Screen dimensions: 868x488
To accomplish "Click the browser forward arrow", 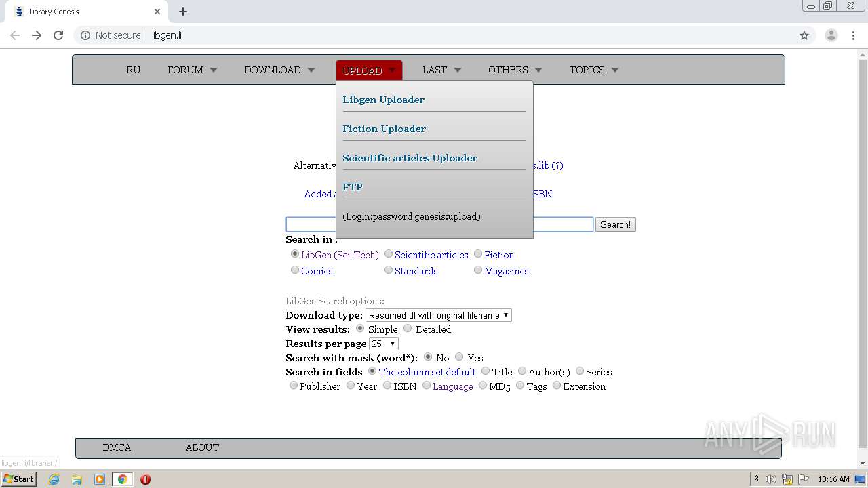I will pyautogui.click(x=37, y=35).
